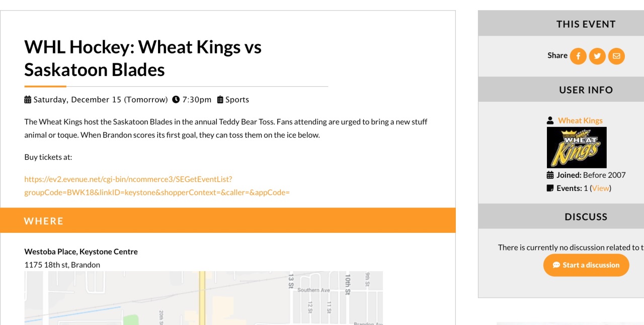Share event on Facebook
Screen dimensions: 644x325
point(578,56)
